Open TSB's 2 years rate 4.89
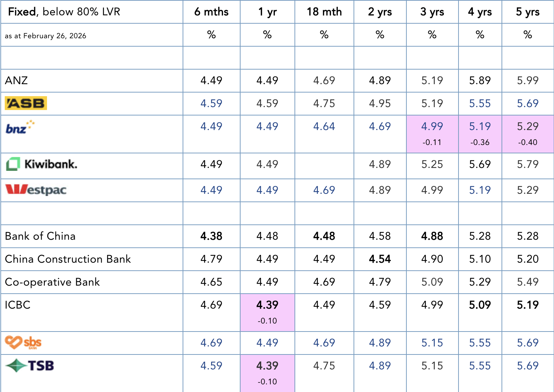Viewport: 554px width, 392px height. (380, 366)
